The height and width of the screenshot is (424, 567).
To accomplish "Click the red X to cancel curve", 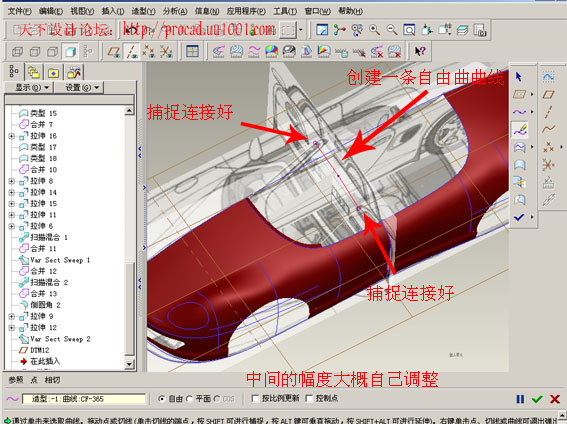I will 555,399.
